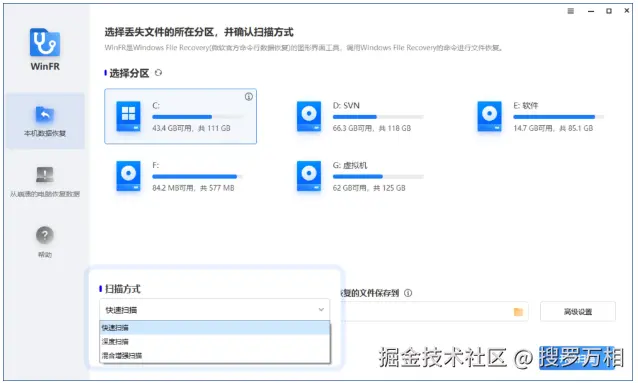Screen dimensions: 638x383
Task: Click the E: 软件 usage bar
Action: [559, 117]
